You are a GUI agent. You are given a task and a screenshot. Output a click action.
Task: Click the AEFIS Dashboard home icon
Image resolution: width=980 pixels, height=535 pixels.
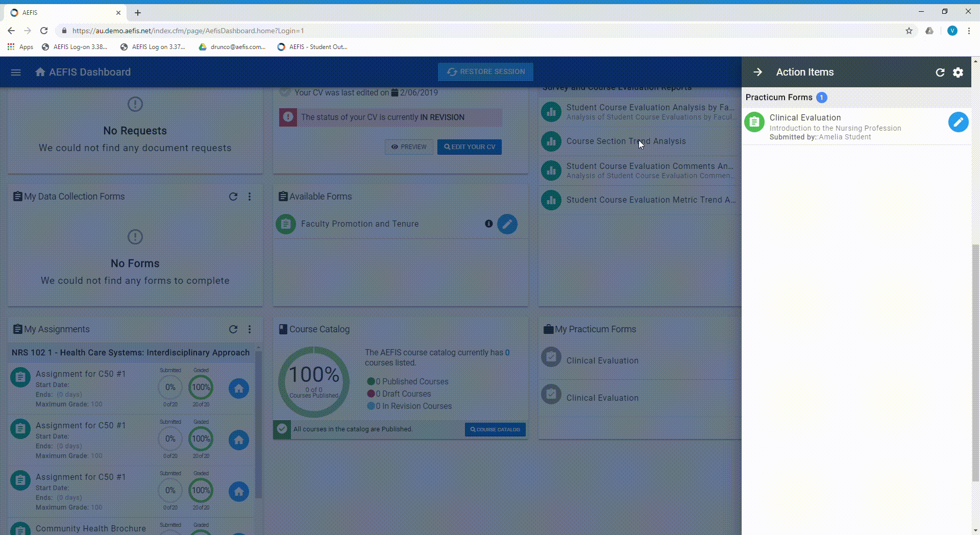40,72
